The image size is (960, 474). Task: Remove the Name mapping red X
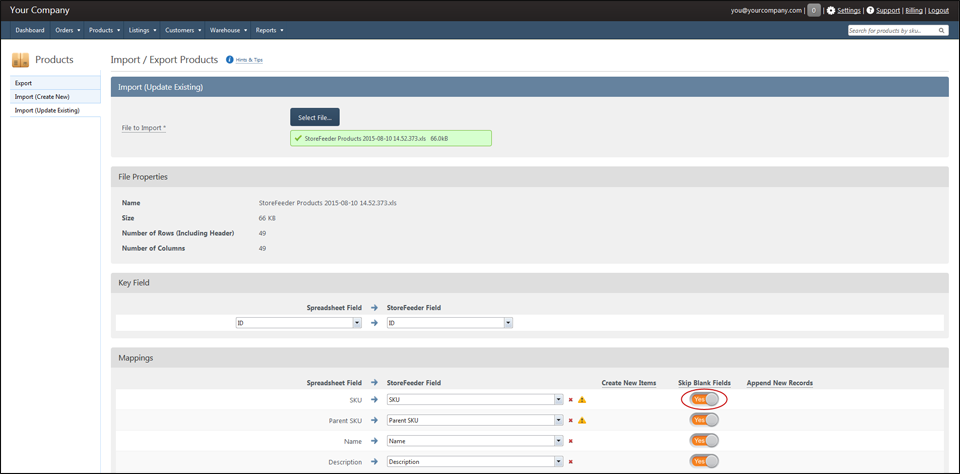pyautogui.click(x=571, y=441)
